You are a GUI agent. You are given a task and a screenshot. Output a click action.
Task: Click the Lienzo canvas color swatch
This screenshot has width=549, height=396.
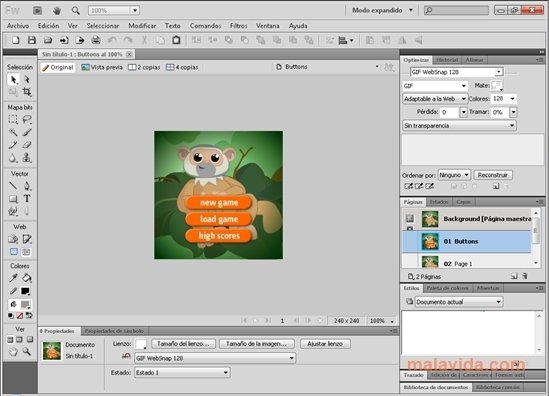(x=141, y=344)
